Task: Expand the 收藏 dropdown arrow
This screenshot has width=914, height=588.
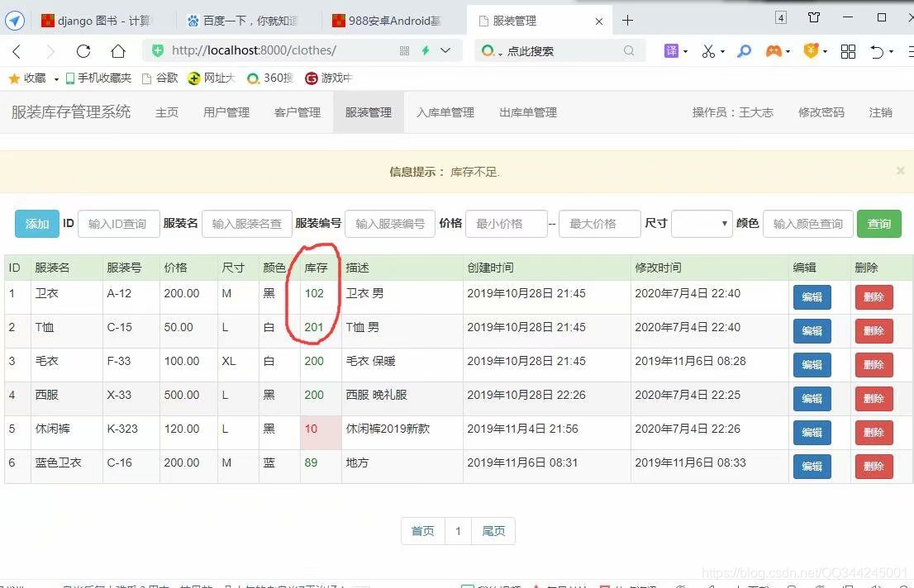Action: coord(56,78)
